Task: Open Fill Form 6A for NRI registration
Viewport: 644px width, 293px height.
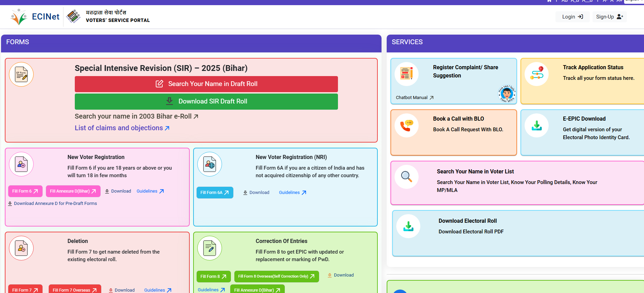Action: click(x=214, y=193)
